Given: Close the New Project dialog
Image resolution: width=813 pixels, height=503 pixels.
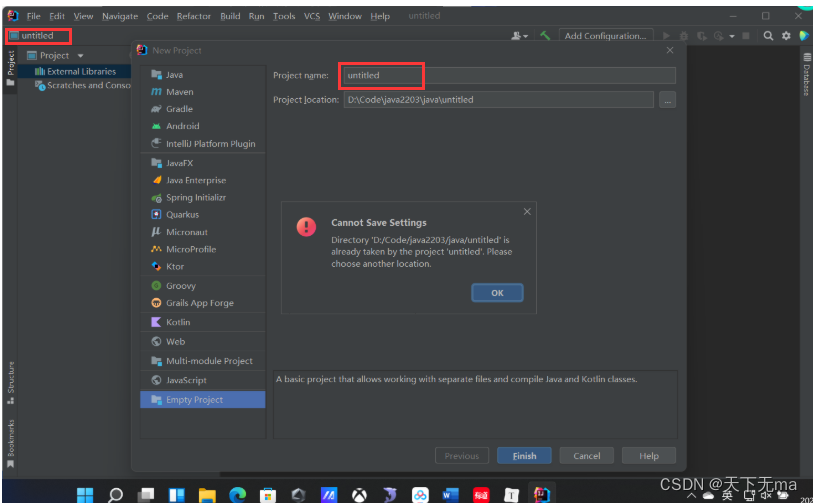Looking at the screenshot, I should click(670, 50).
